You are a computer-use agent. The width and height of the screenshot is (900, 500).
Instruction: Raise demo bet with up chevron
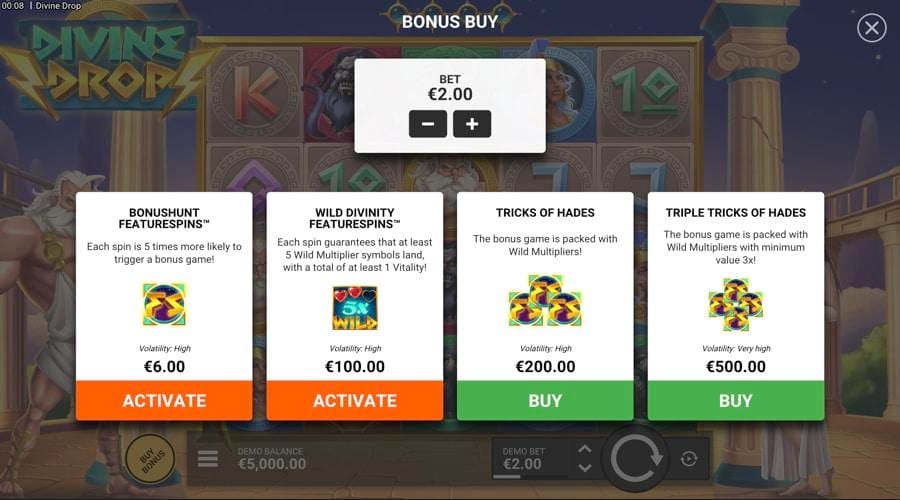(584, 449)
